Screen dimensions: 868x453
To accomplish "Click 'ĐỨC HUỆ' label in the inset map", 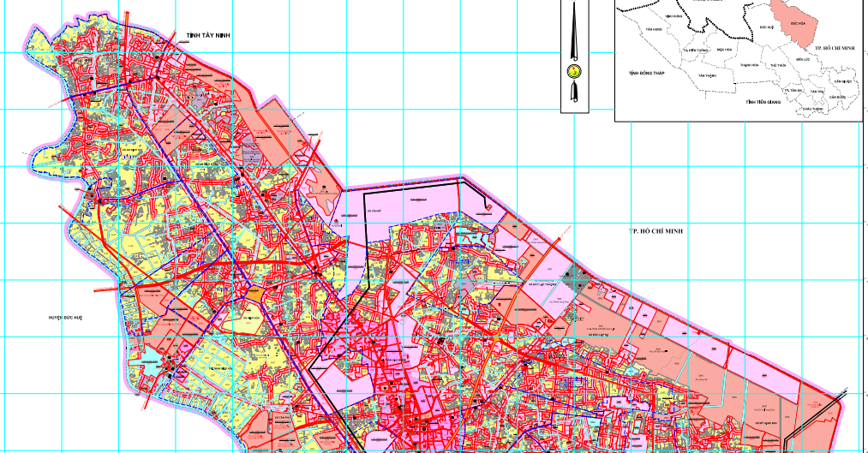I will (767, 27).
